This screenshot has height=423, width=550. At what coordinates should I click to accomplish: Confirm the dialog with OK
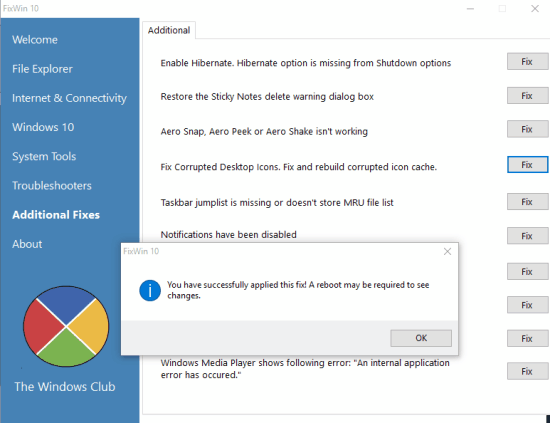(x=421, y=338)
